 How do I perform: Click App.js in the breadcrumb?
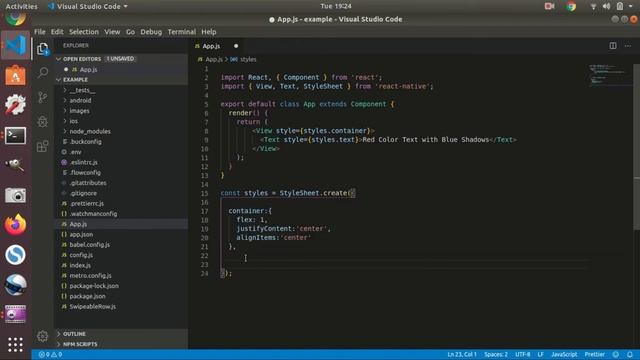click(214, 60)
